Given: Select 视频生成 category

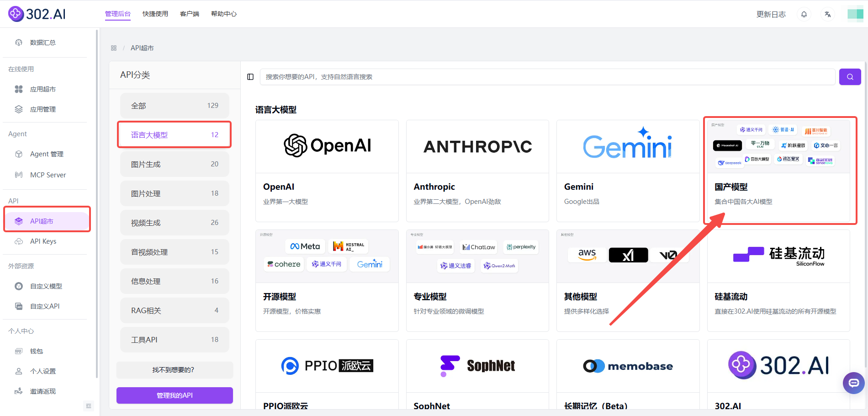Looking at the screenshot, I should click(x=175, y=223).
